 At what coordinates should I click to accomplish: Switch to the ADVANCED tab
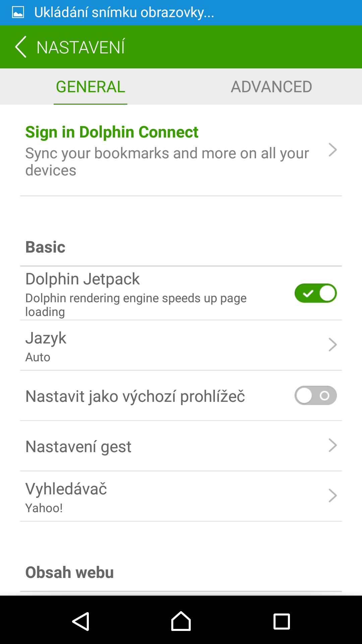point(271,87)
